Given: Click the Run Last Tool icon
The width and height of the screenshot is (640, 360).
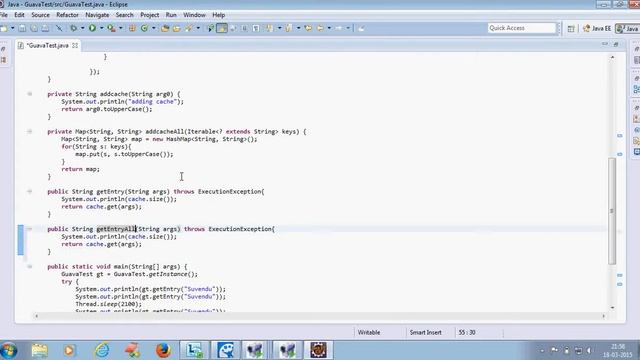Looking at the screenshot, I should (111, 28).
